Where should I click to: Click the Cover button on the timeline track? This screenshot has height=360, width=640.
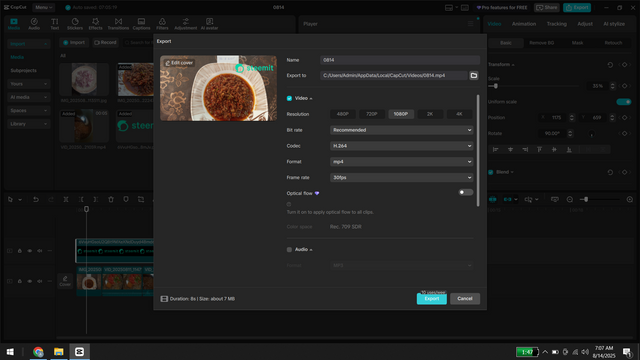tap(65, 281)
